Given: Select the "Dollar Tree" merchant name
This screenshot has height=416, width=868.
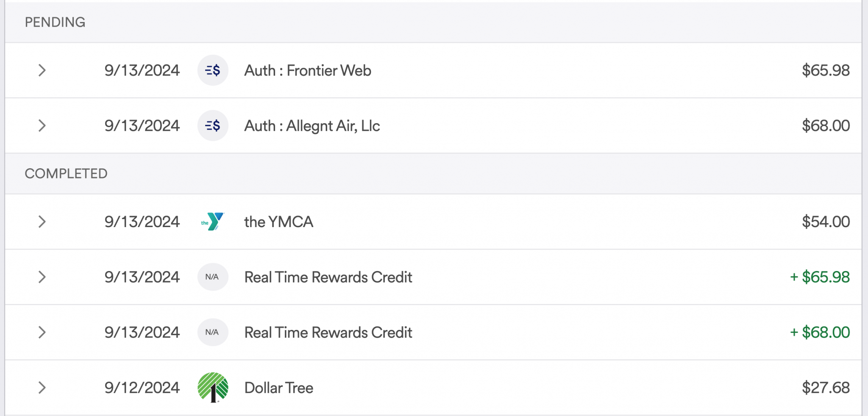Looking at the screenshot, I should coord(278,388).
